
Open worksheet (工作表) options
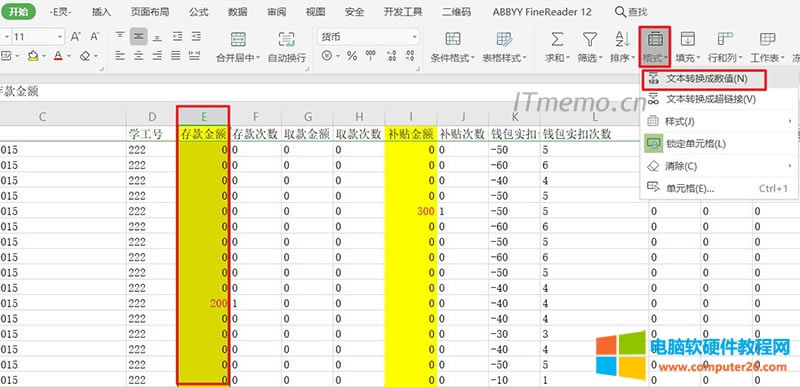(767, 47)
